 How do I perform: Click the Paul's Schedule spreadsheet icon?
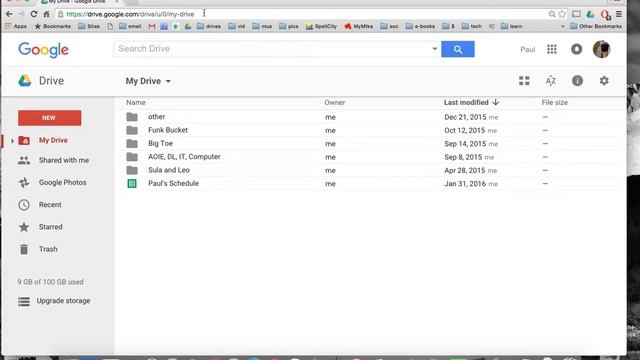132,184
